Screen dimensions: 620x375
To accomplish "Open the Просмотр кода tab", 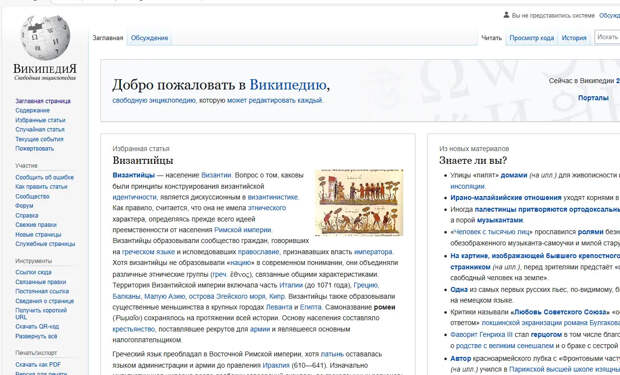I will pyautogui.click(x=531, y=38).
